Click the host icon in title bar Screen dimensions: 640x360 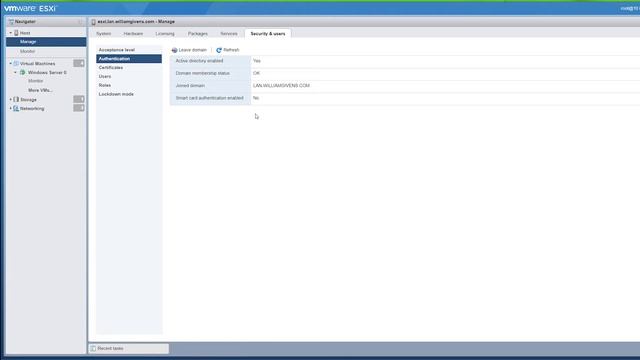(x=93, y=22)
